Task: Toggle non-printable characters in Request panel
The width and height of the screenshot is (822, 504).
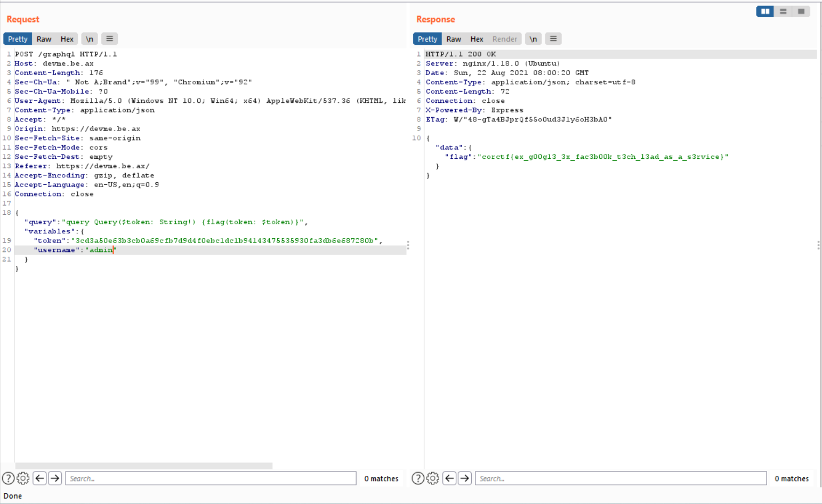Action: tap(90, 39)
